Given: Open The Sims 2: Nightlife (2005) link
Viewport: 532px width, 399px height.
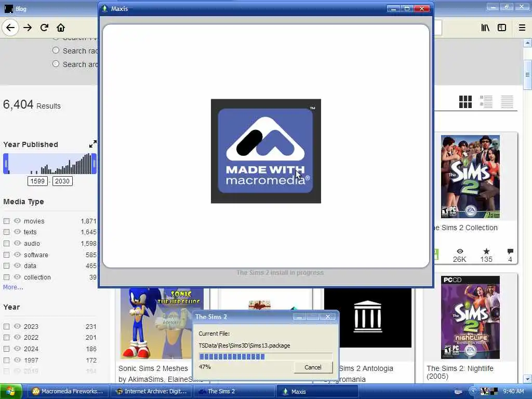Looking at the screenshot, I should (x=460, y=372).
